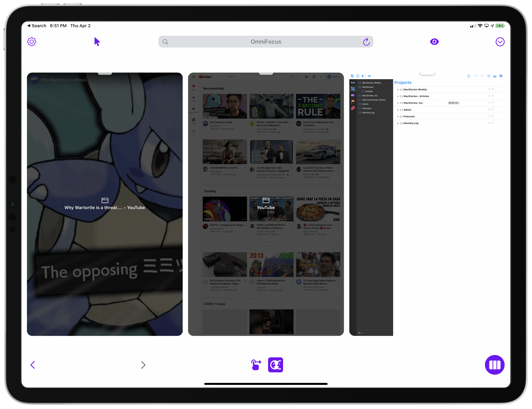Open the purple Finder-face app icon
Image resolution: width=532 pixels, height=409 pixels.
click(275, 365)
